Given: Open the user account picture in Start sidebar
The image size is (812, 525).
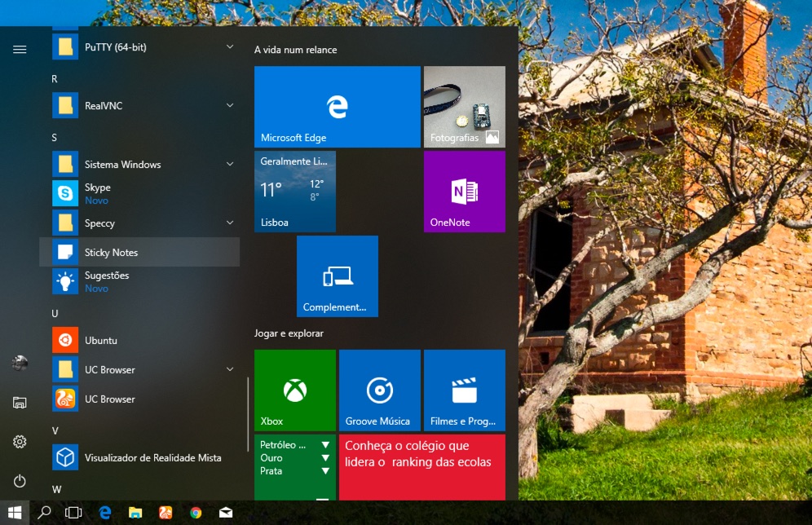Looking at the screenshot, I should coord(20,363).
